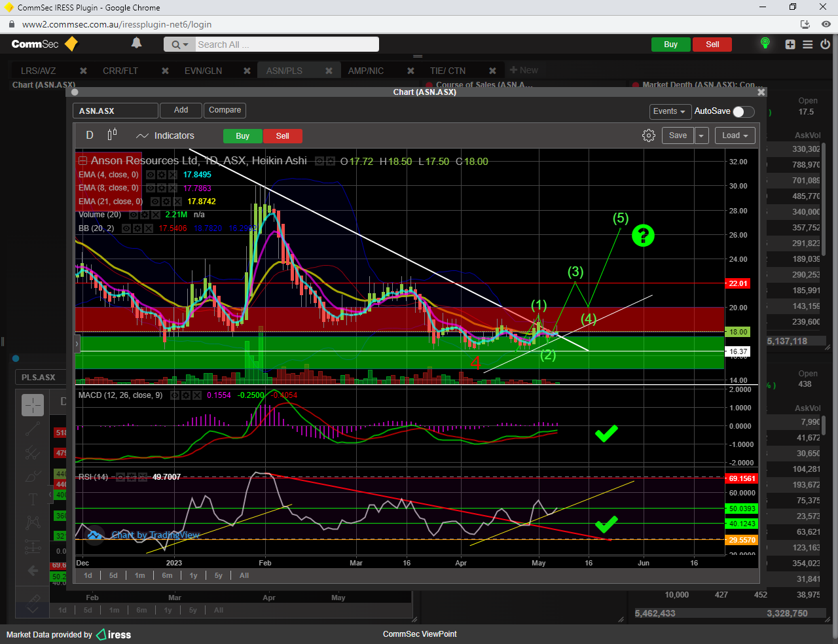This screenshot has width=838, height=644.
Task: Set chart range to 6m
Action: coord(167,576)
